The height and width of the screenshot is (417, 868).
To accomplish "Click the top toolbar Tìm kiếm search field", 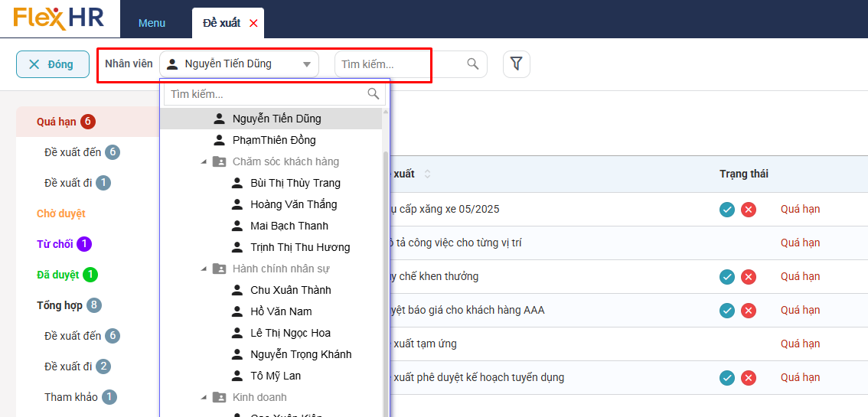I will click(x=411, y=64).
